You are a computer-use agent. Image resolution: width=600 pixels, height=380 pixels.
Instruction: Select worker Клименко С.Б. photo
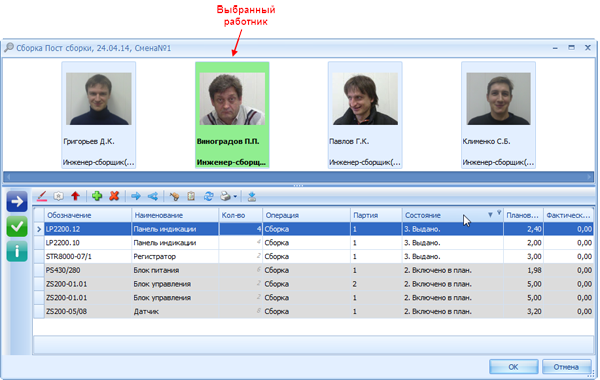click(498, 99)
